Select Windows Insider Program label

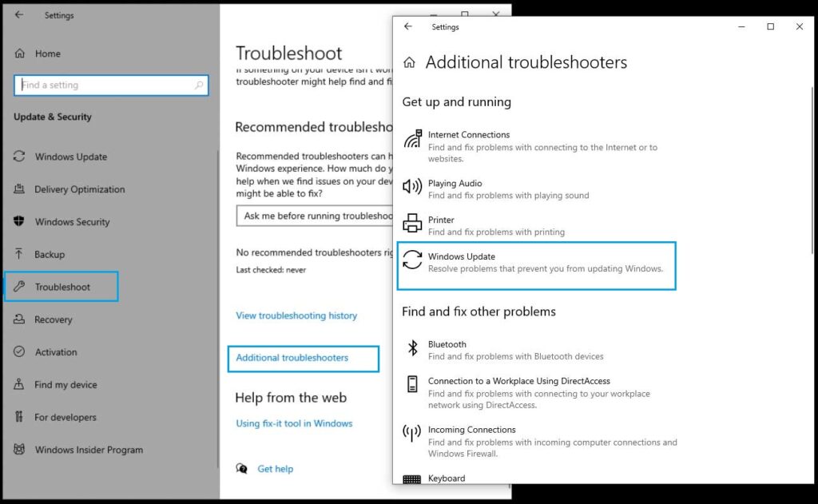pyautogui.click(x=89, y=450)
